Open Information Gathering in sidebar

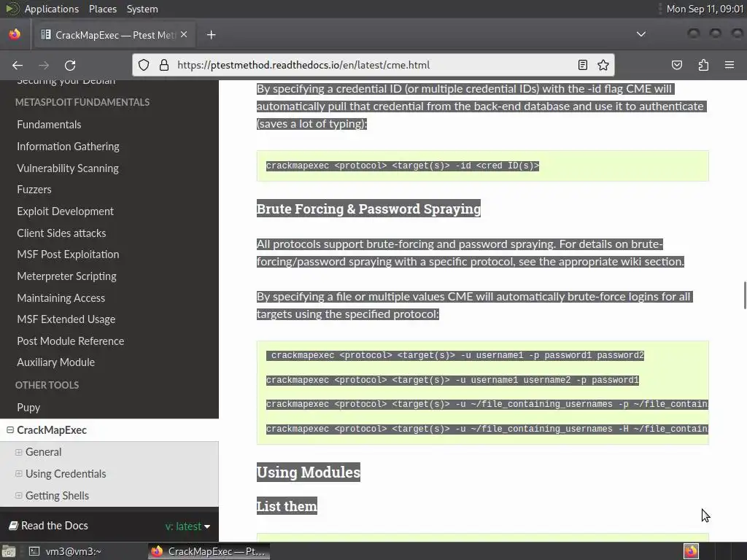click(68, 147)
